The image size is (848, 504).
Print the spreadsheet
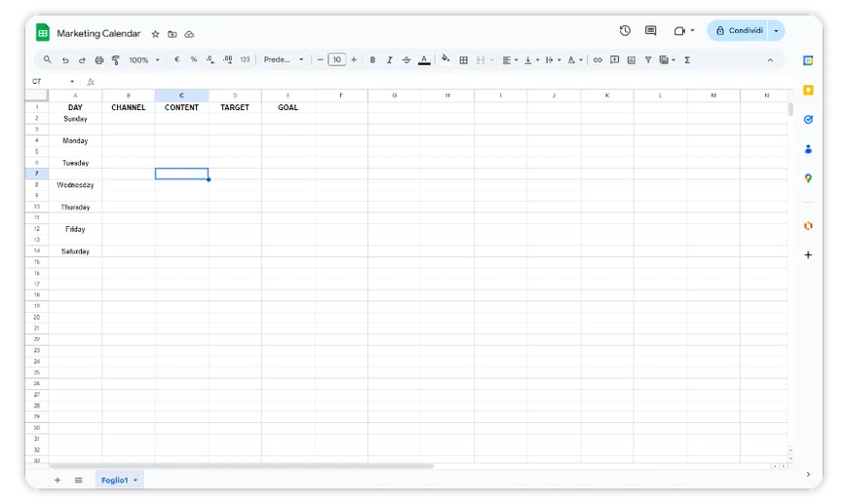(x=99, y=60)
